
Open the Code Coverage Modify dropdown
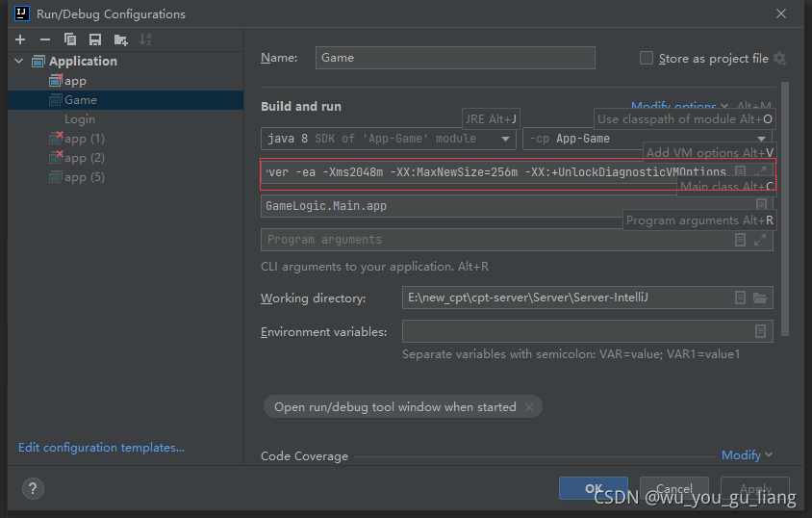point(747,455)
